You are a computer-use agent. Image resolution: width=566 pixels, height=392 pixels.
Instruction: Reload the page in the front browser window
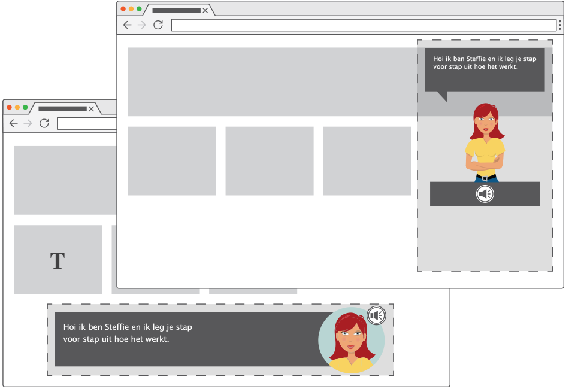click(x=158, y=25)
